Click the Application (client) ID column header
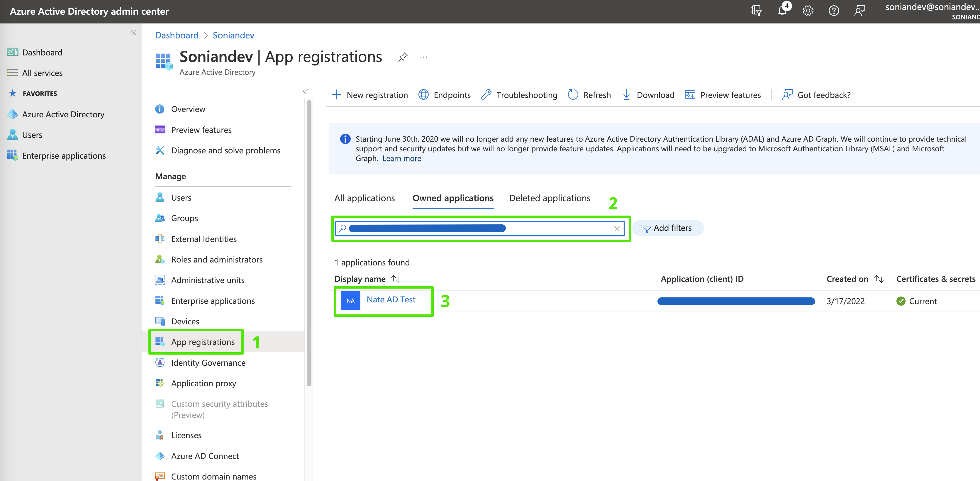980x481 pixels. click(x=702, y=279)
